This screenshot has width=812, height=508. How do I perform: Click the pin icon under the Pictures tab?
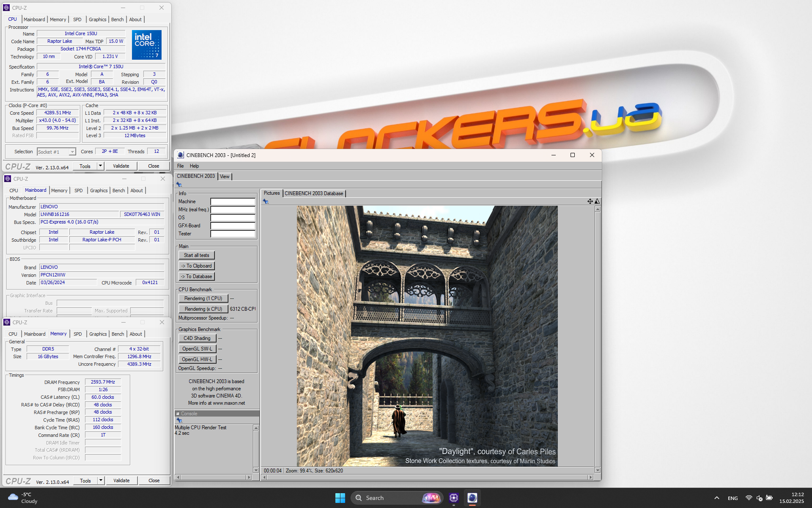click(266, 202)
